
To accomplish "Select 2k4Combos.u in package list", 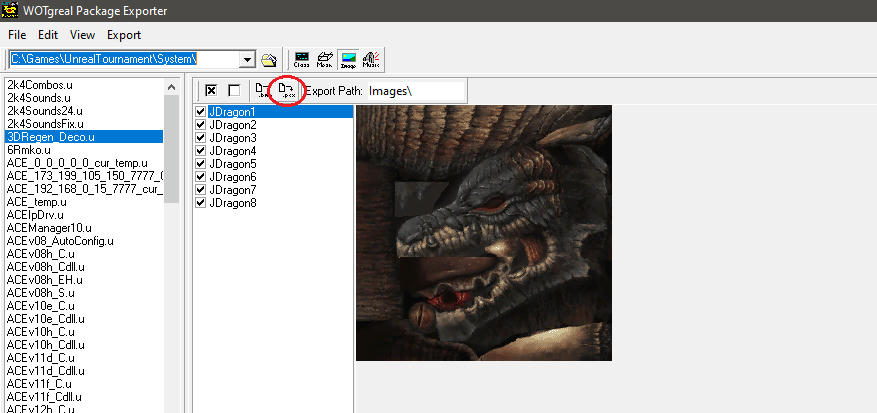I will (40, 86).
